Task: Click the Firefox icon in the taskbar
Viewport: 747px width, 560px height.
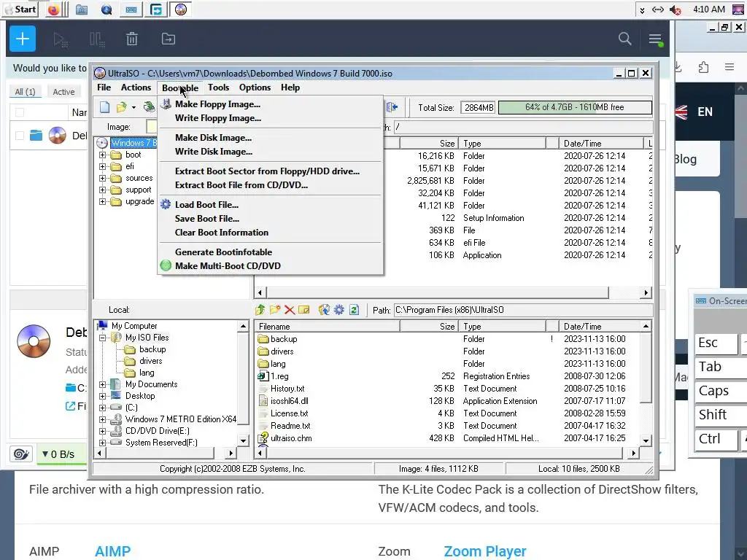Action: 54,9
